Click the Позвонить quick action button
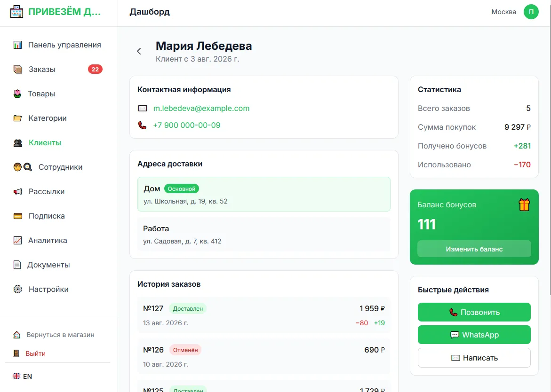Viewport: 551px width, 392px height. (x=474, y=313)
